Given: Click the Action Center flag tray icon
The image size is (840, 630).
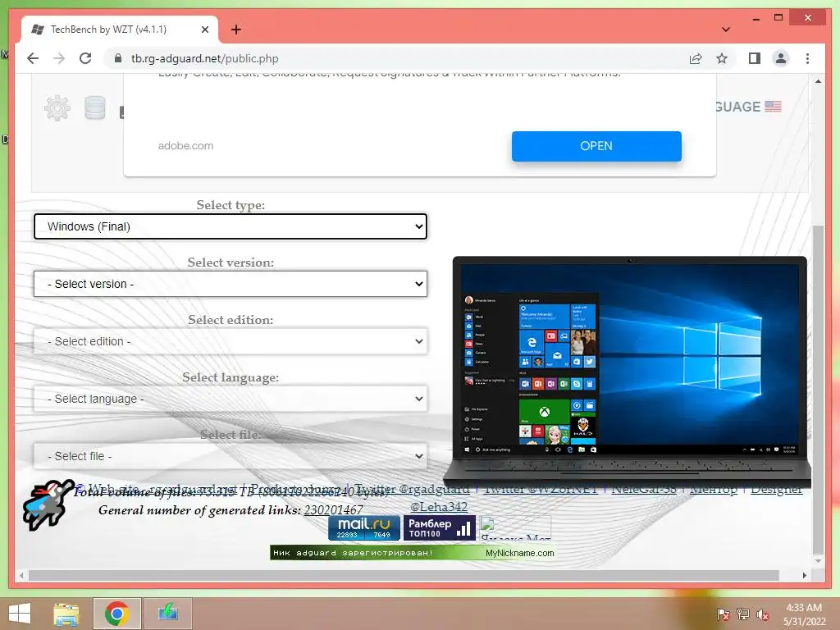Looking at the screenshot, I should [x=724, y=614].
